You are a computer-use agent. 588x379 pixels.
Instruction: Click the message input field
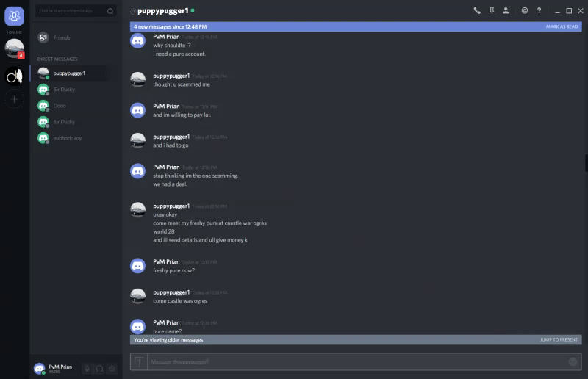[358, 361]
